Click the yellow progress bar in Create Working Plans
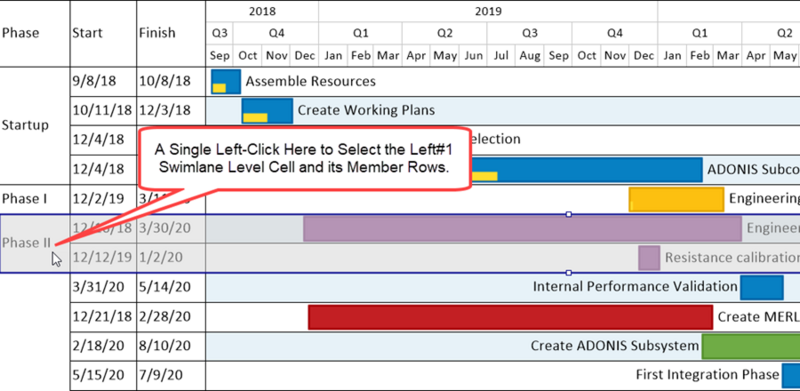 point(255,117)
